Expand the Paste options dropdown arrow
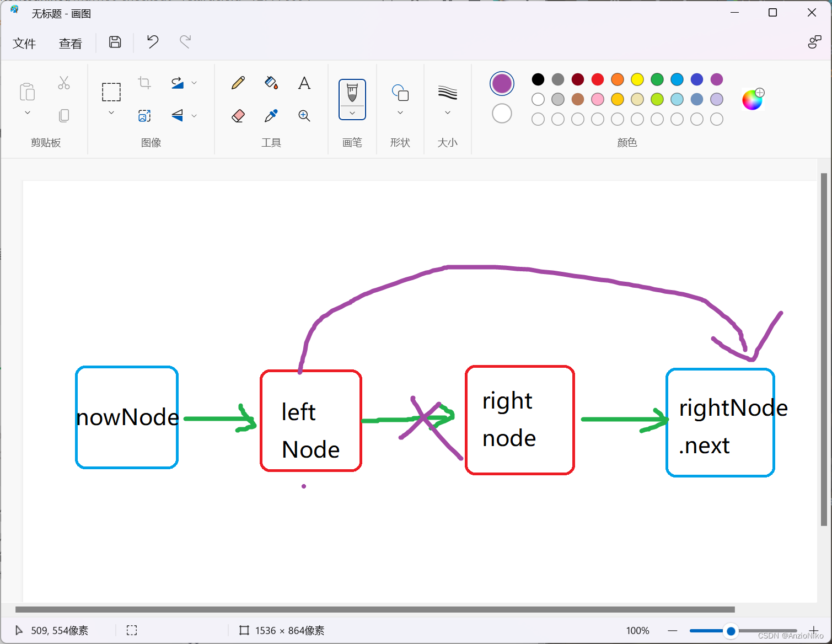 coord(28,113)
